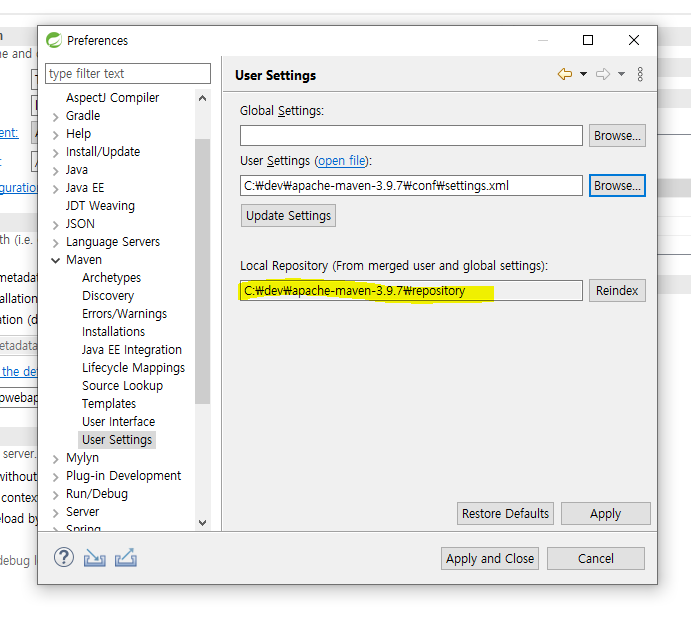691x635 pixels.
Task: Click the 'open file' link
Action: 342,161
